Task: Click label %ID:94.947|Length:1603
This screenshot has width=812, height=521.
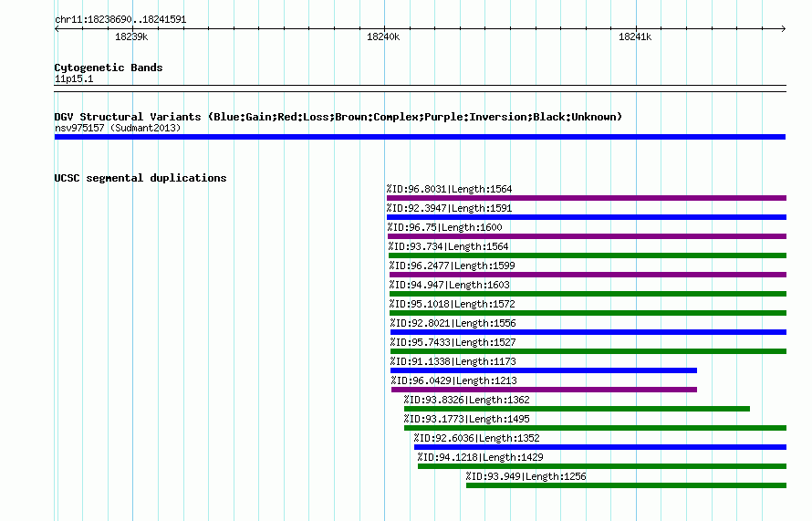Action: 450,285
